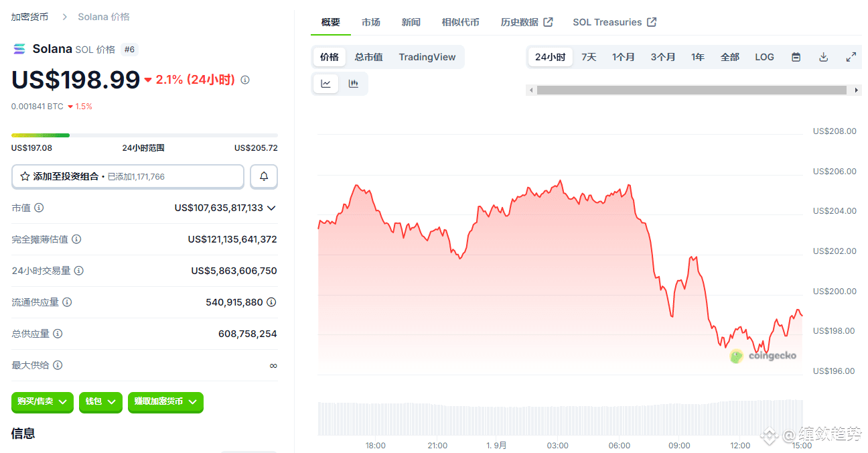Click the info icon beside 24小时 change
Viewport: 868px width, 453px height.
pyautogui.click(x=245, y=80)
